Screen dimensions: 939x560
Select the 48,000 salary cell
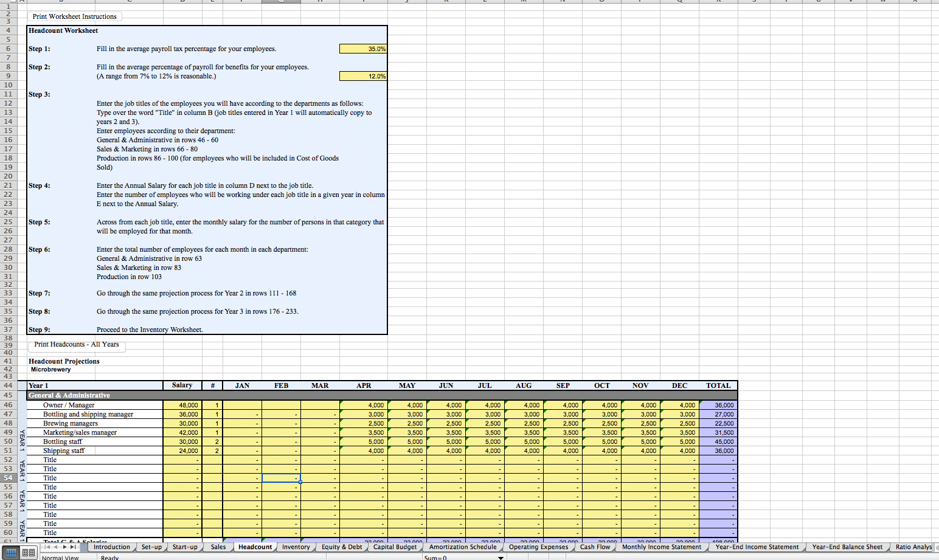tap(182, 405)
